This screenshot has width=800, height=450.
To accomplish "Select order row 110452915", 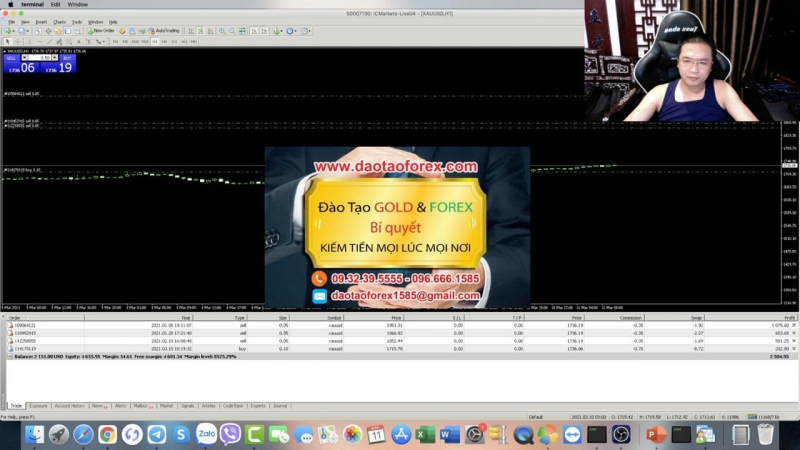I will click(400, 333).
